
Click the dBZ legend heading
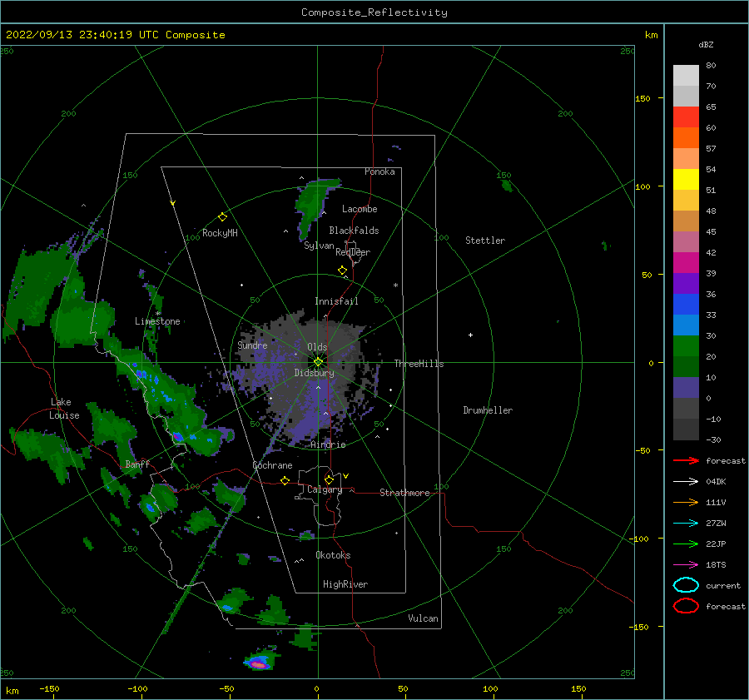[706, 45]
